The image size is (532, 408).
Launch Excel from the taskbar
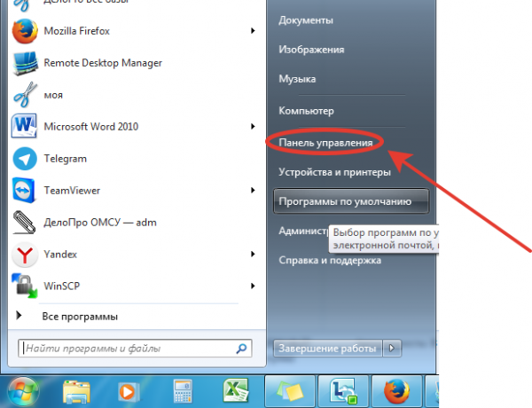click(236, 391)
